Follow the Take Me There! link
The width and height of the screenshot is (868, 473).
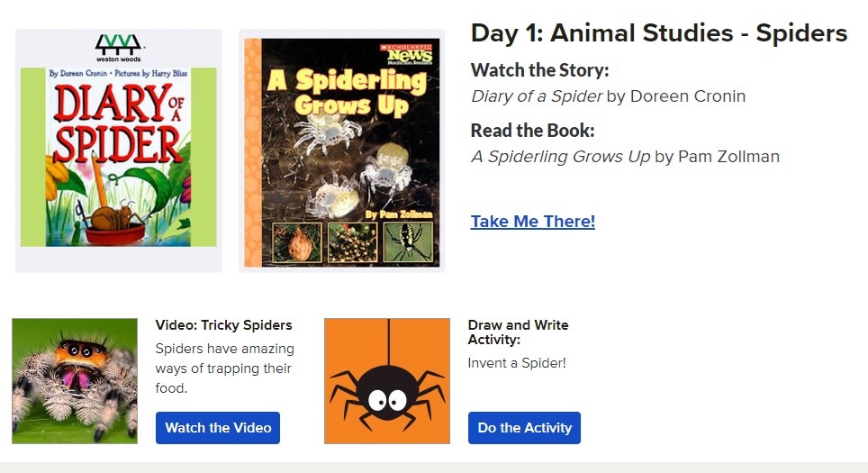[532, 222]
